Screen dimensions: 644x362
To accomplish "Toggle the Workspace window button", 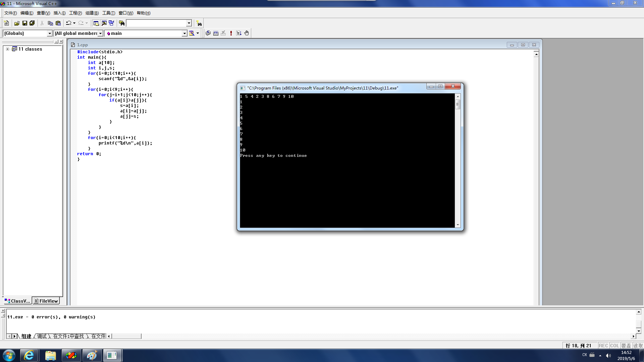I will (x=96, y=23).
